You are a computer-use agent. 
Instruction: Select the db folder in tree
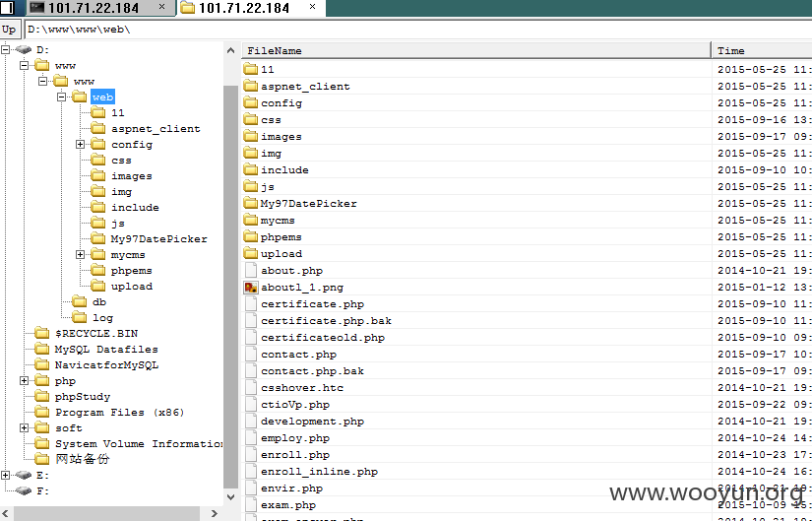click(x=98, y=301)
